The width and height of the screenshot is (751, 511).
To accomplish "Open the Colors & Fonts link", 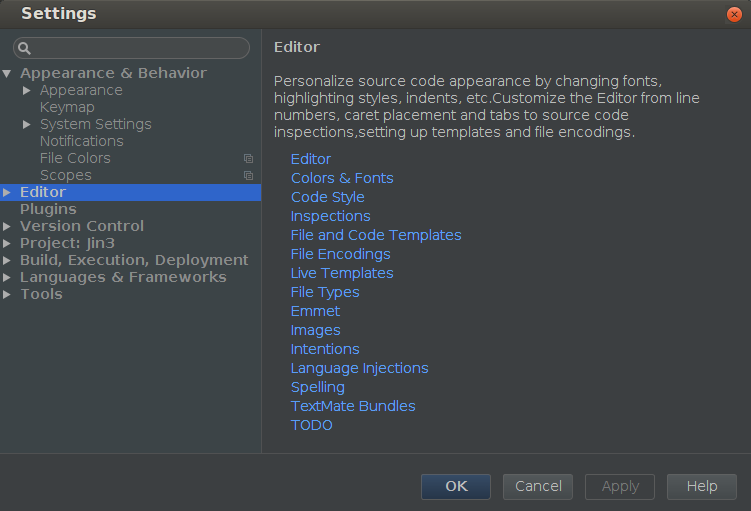I will [x=342, y=178].
